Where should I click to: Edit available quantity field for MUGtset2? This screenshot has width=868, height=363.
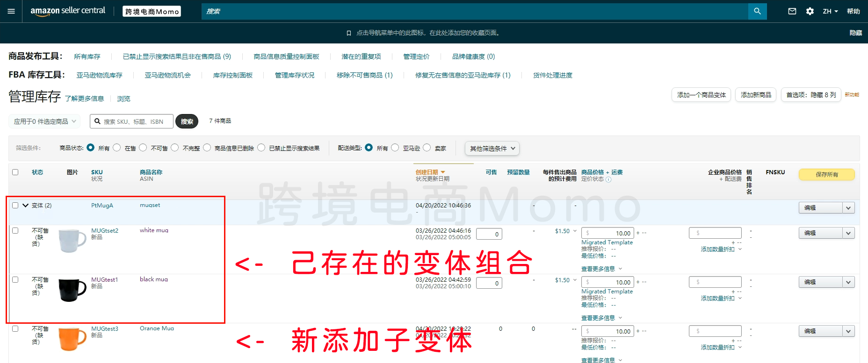click(489, 234)
